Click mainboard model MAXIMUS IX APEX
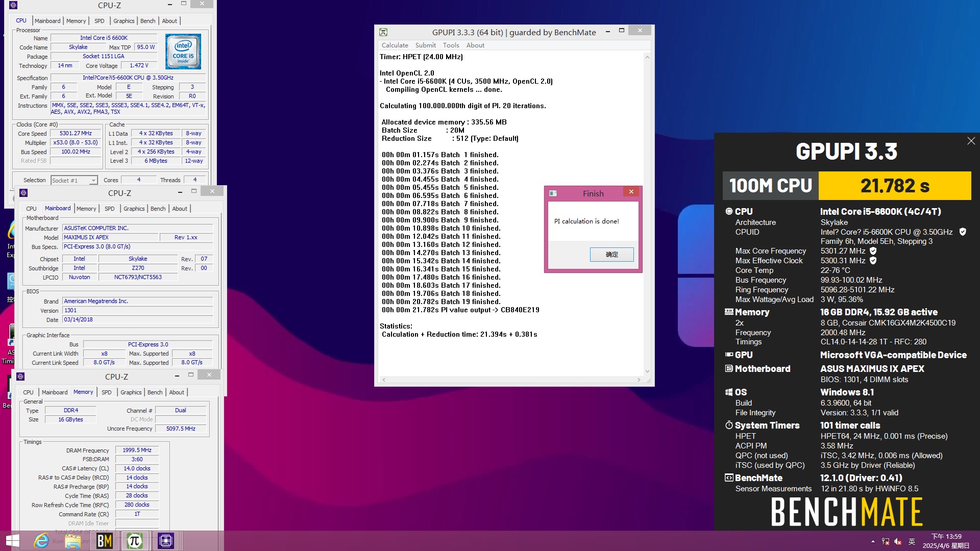 pos(110,237)
